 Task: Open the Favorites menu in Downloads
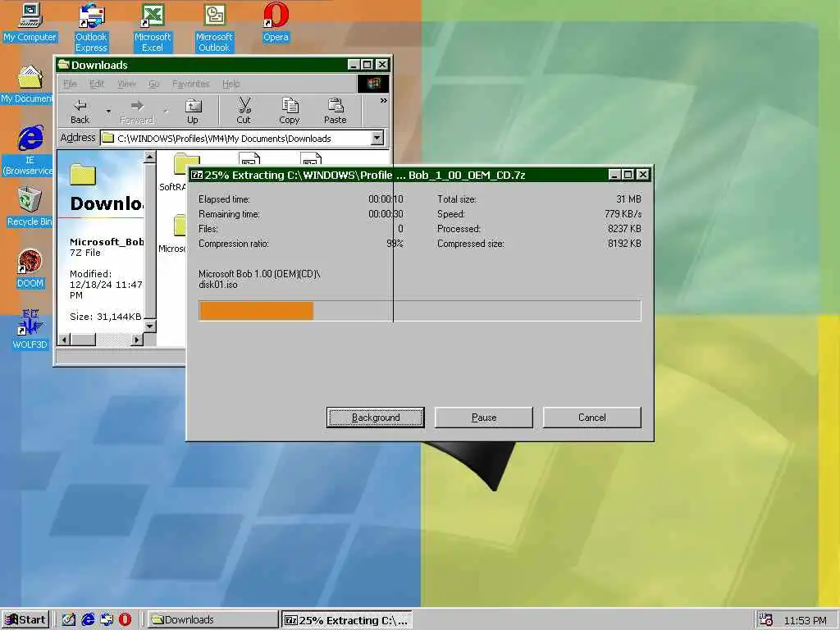[190, 84]
